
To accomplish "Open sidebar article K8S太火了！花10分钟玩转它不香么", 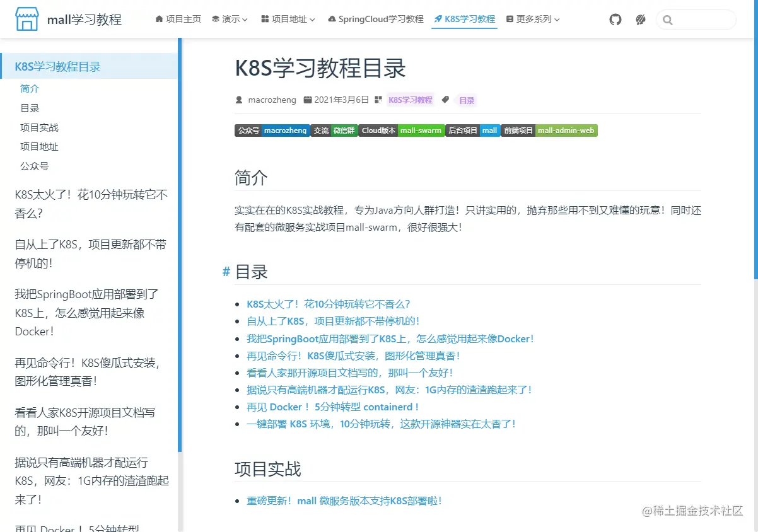I will (x=91, y=204).
